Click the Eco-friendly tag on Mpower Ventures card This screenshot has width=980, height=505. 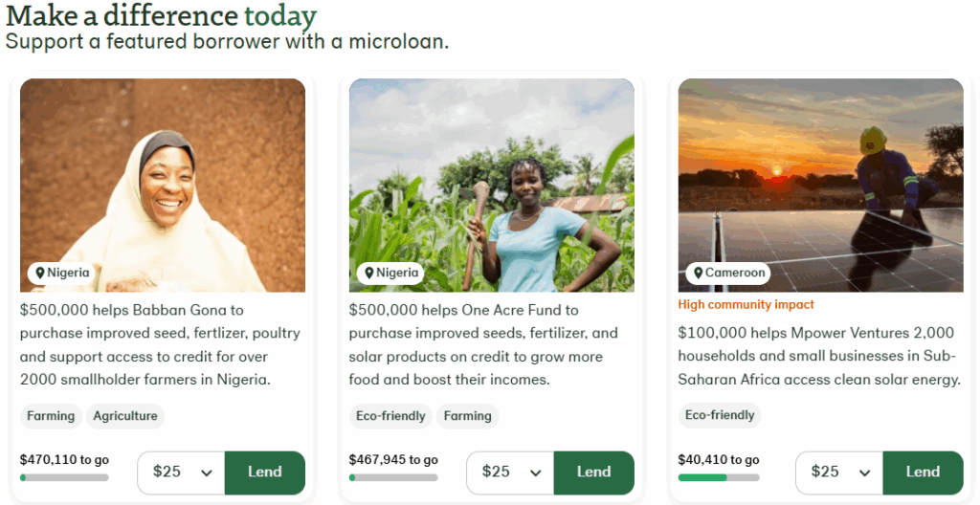pyautogui.click(x=720, y=415)
